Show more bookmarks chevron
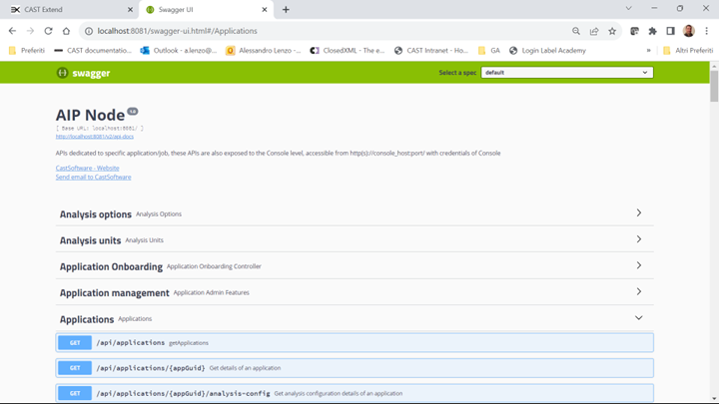The image size is (719, 404). coord(648,50)
